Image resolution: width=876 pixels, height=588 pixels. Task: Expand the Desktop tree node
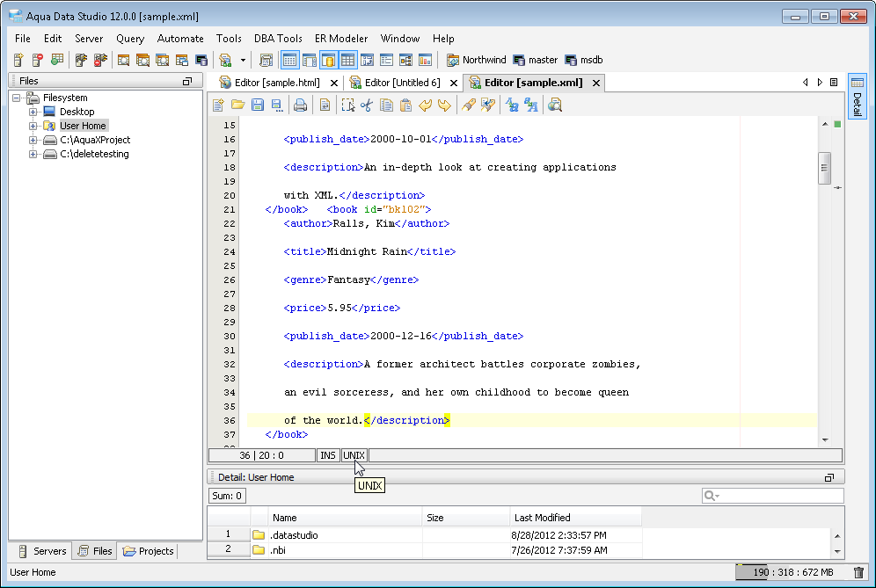click(33, 112)
